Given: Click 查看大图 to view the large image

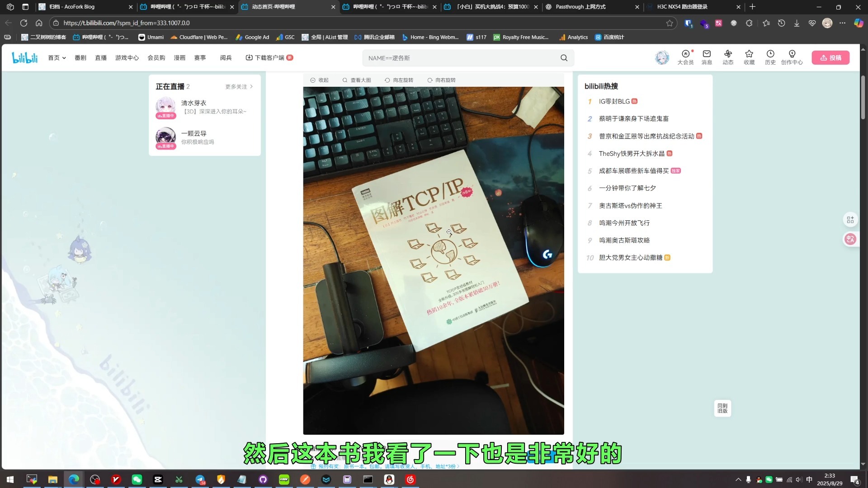Looking at the screenshot, I should pyautogui.click(x=356, y=80).
